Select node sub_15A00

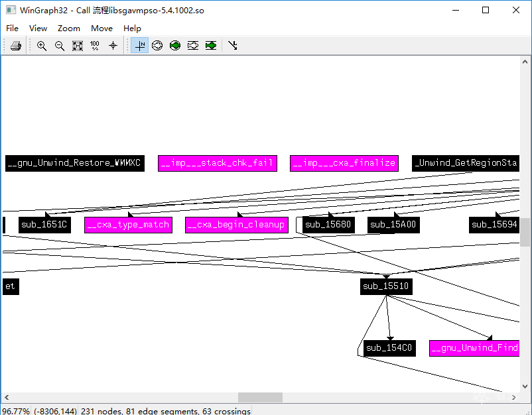pos(393,225)
